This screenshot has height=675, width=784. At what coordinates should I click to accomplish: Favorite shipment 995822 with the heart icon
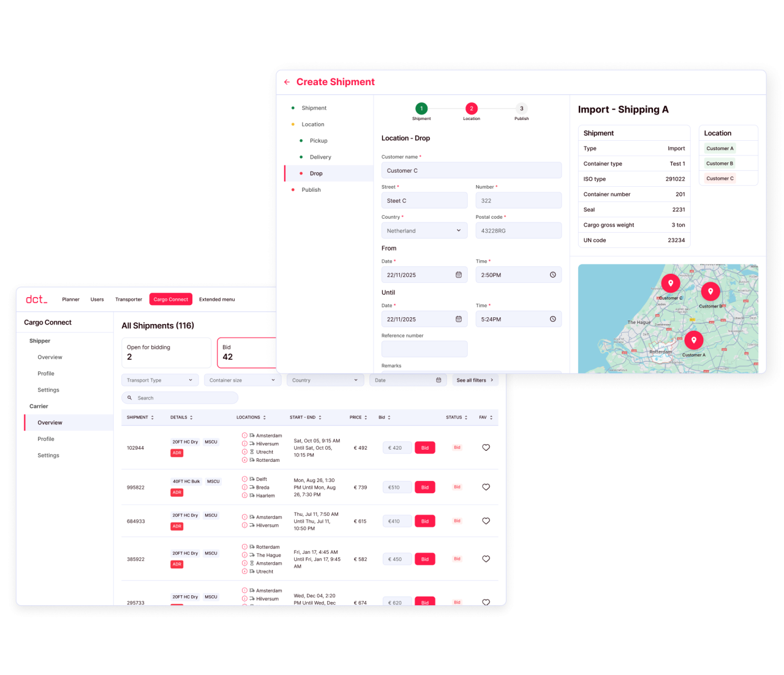click(486, 488)
